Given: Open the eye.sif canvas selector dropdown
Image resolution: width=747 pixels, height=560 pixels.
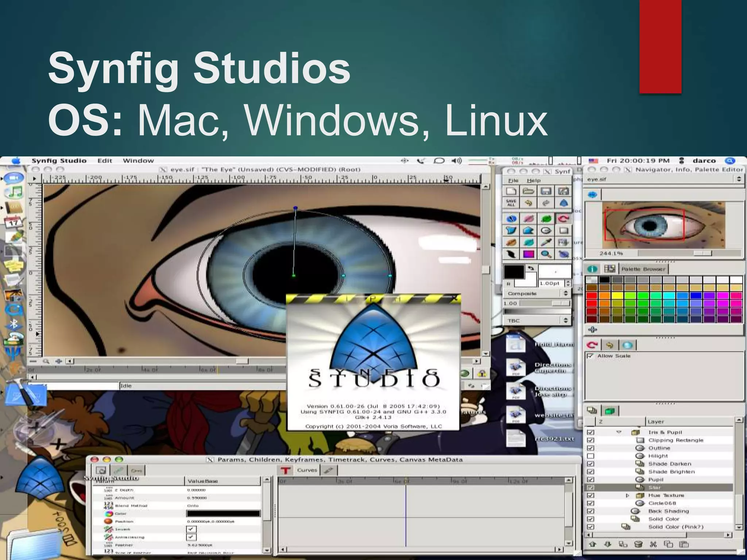Looking at the screenshot, I should [664, 179].
